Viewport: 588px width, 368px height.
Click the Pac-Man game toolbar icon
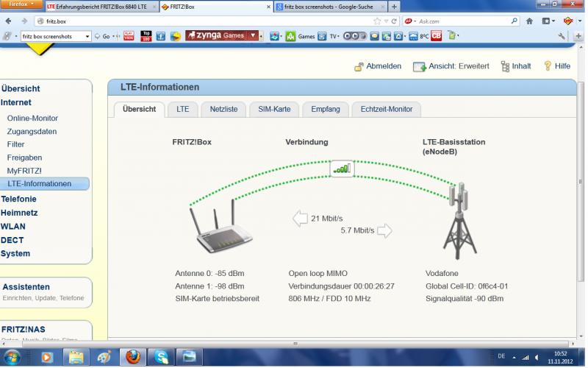point(176,36)
